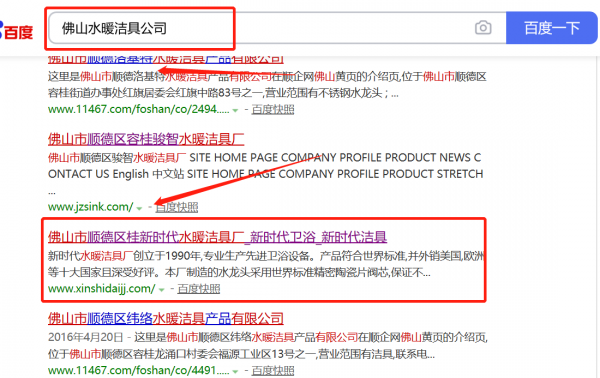600x378 pixels.
Task: Click snippet text mentioning 创立于1990年
Action: point(266,264)
